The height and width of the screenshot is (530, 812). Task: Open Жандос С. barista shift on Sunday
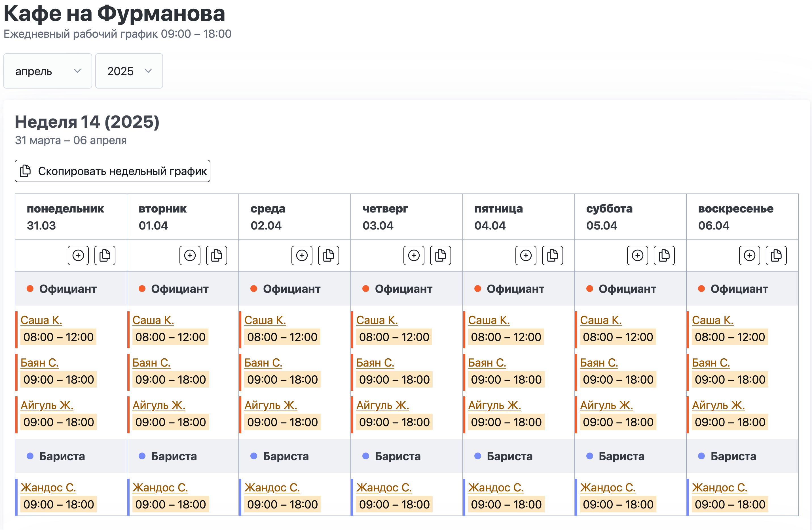click(x=719, y=487)
